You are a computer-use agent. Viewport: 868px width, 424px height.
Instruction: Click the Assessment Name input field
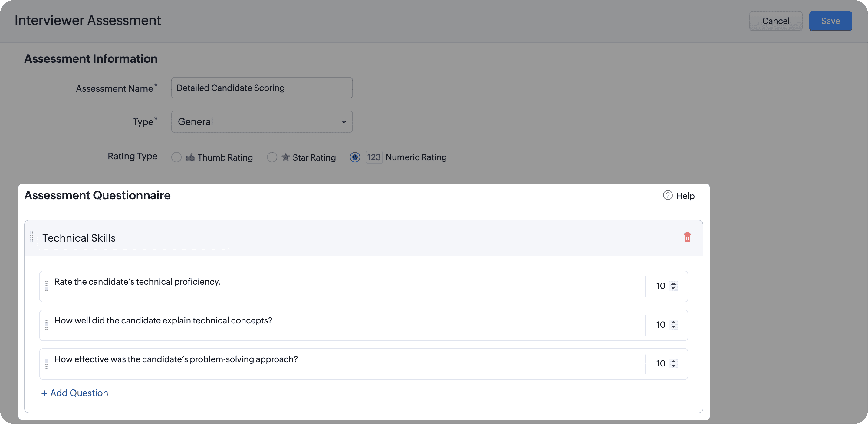coord(262,88)
